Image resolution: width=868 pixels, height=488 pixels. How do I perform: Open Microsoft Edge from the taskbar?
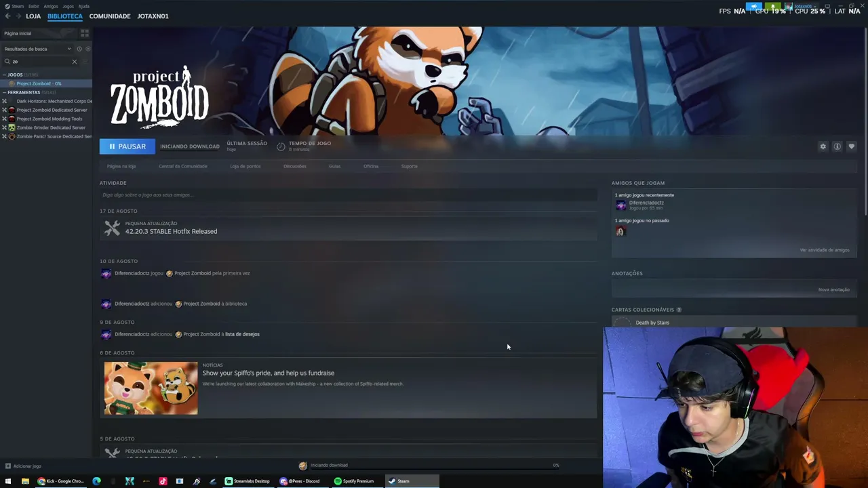[96, 481]
